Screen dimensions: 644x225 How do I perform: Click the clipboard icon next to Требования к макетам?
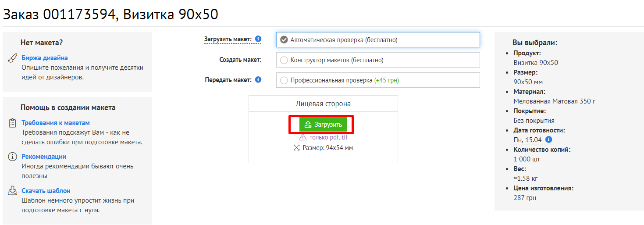[13, 123]
